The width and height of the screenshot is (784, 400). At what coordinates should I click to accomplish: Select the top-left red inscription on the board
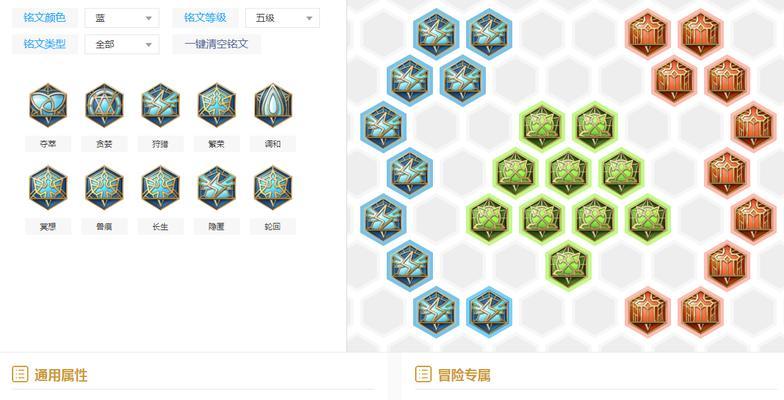coord(648,34)
